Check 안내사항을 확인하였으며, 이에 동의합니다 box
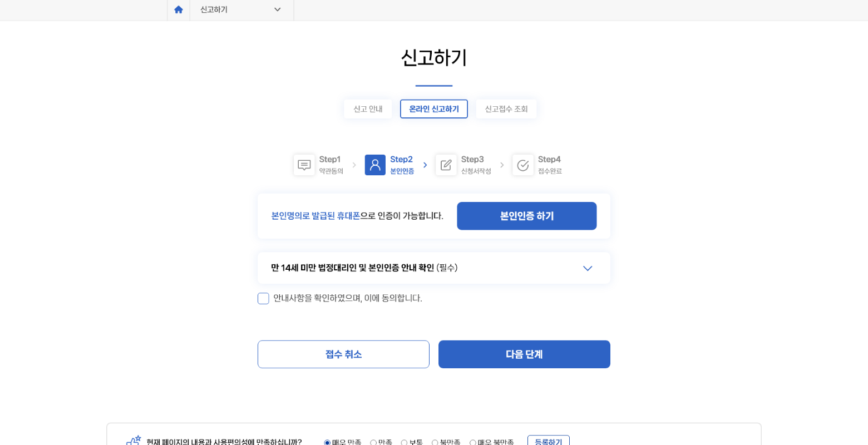 click(x=263, y=299)
